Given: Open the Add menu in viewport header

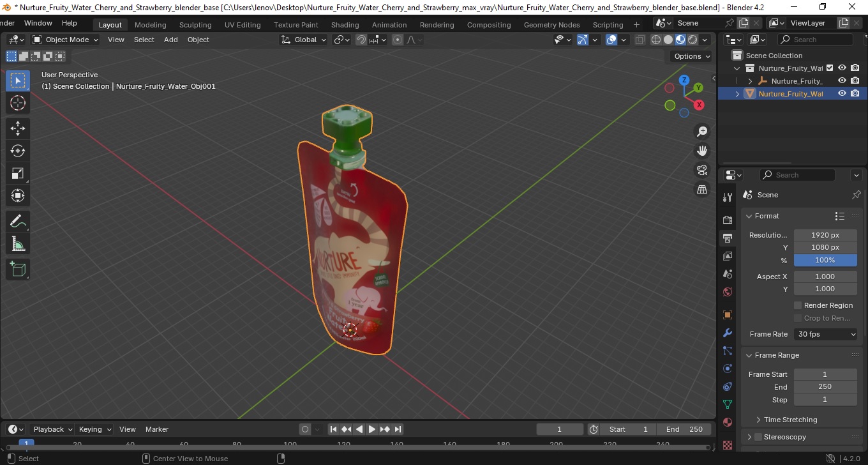Looking at the screenshot, I should point(170,40).
